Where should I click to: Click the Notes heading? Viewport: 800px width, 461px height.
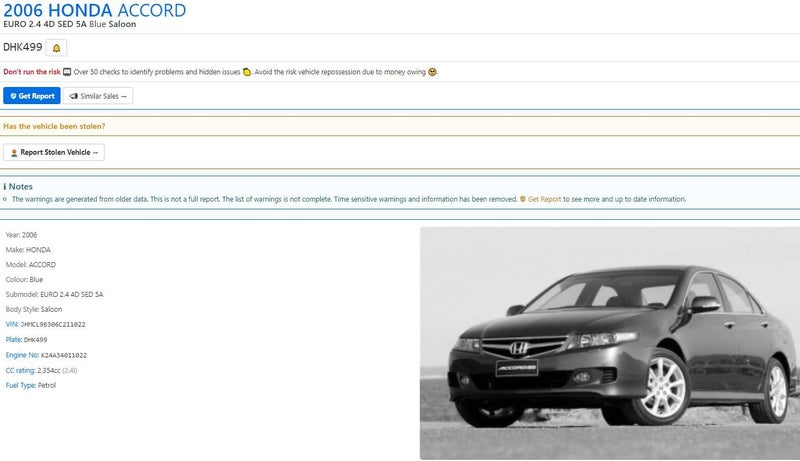20,187
